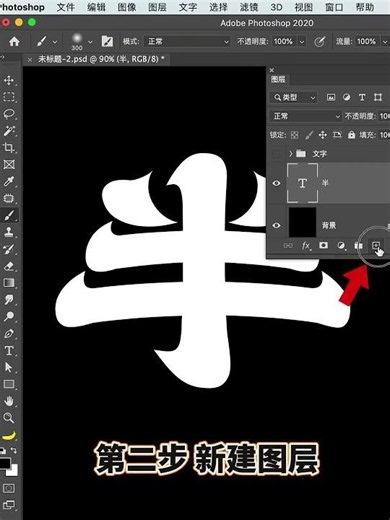Hide the 半 text layer
This screenshot has height=520, width=390.
(x=276, y=183)
